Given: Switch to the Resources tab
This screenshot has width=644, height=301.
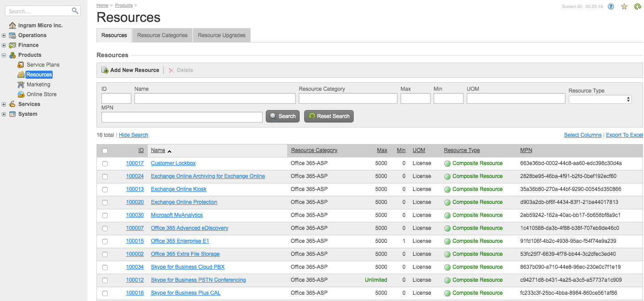Looking at the screenshot, I should coord(114,35).
